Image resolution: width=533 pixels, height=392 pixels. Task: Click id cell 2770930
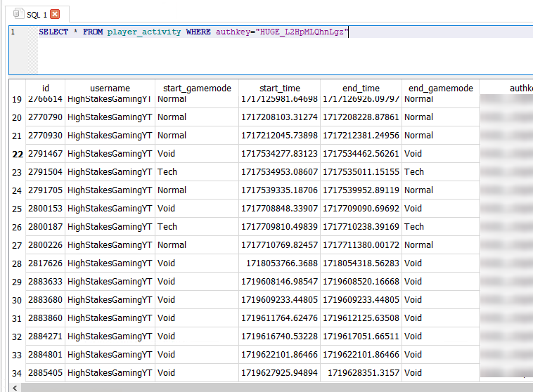point(45,136)
